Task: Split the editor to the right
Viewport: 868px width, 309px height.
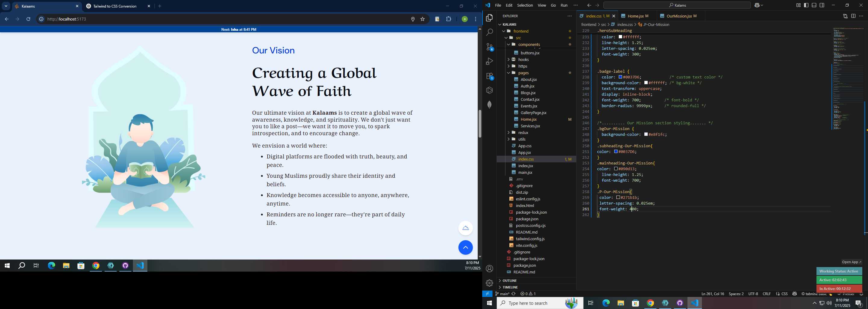Action: 853,16
